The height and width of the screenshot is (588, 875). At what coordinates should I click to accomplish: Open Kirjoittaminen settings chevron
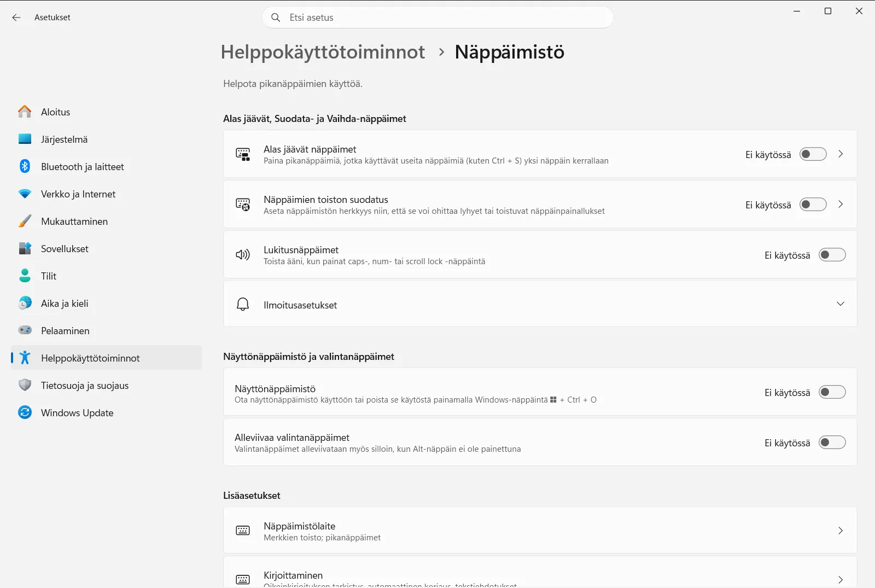pos(841,580)
